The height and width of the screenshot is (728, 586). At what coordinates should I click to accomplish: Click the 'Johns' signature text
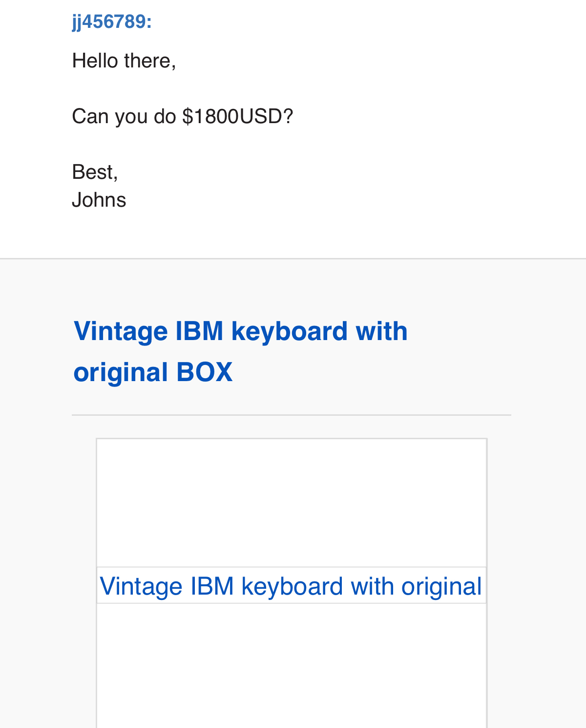click(x=99, y=200)
